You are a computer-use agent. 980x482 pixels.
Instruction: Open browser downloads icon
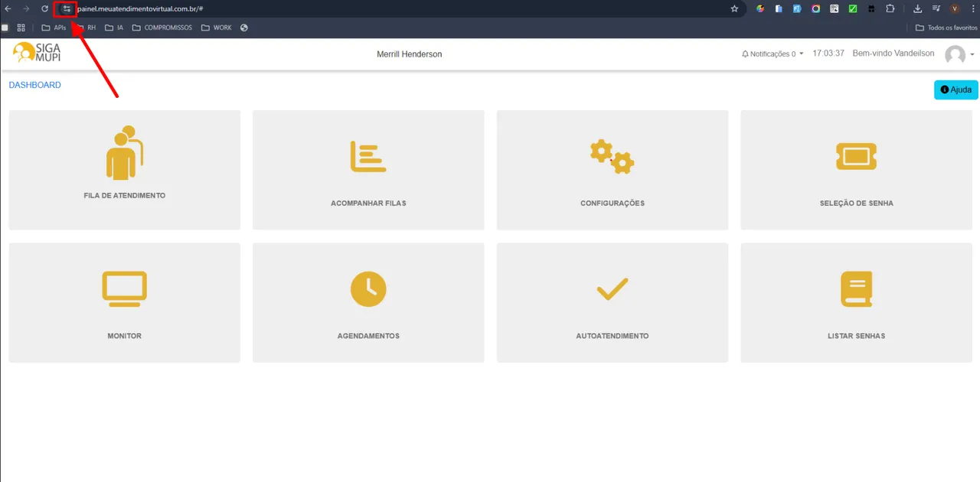(x=917, y=8)
